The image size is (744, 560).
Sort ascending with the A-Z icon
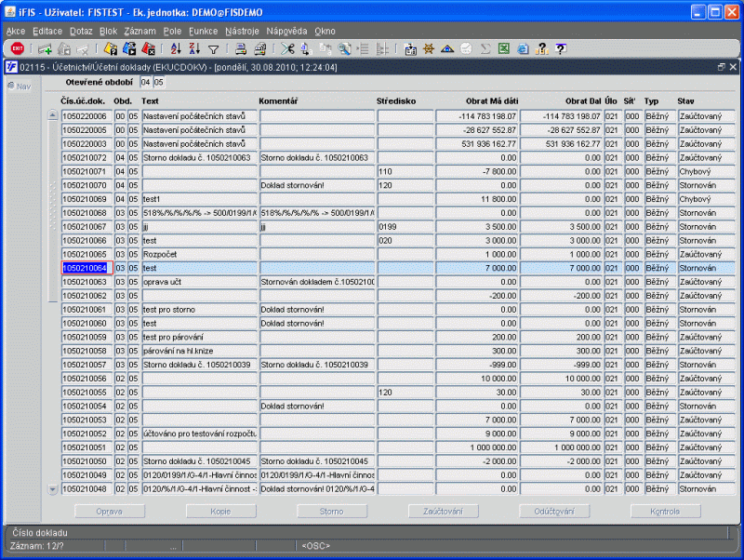coord(176,48)
